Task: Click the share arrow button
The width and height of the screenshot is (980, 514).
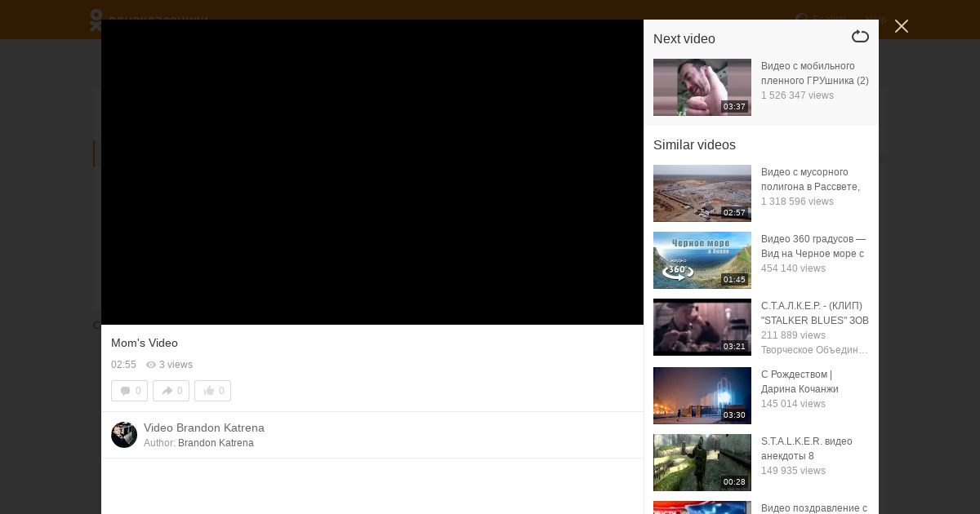Action: [x=171, y=391]
